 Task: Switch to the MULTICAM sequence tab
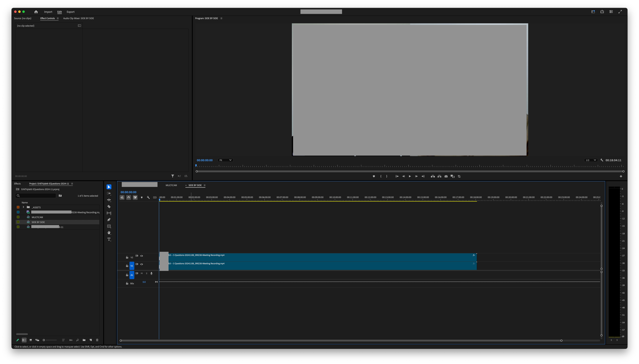click(x=171, y=185)
